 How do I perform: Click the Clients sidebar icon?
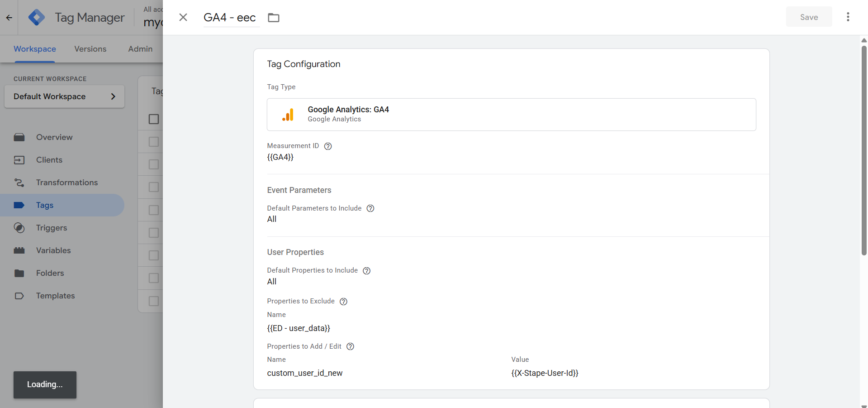click(19, 160)
